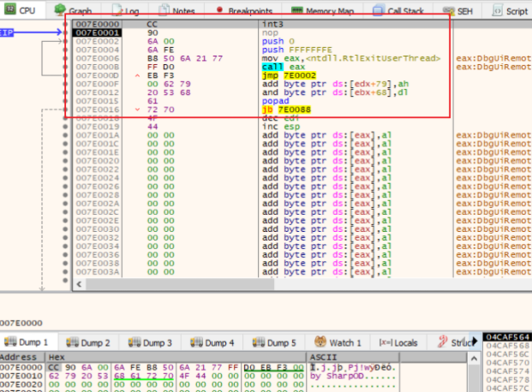Select the 'jb 7E0088' instruction
Viewport: 532px width, 392px height.
point(286,110)
